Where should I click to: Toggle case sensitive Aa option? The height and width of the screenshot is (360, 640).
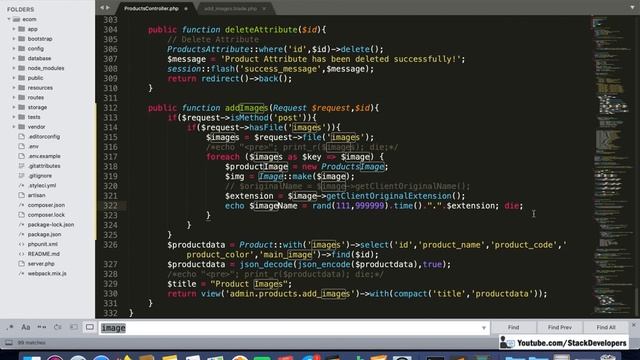26,327
